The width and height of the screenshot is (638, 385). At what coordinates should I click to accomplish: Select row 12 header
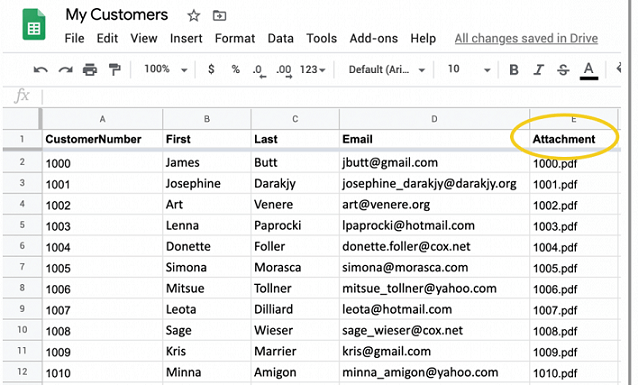[22, 372]
